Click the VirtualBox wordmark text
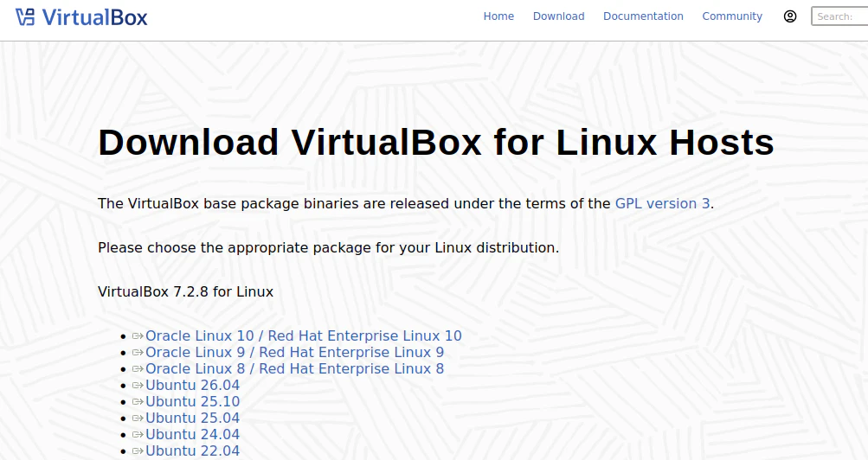This screenshot has width=868, height=460. 94,17
